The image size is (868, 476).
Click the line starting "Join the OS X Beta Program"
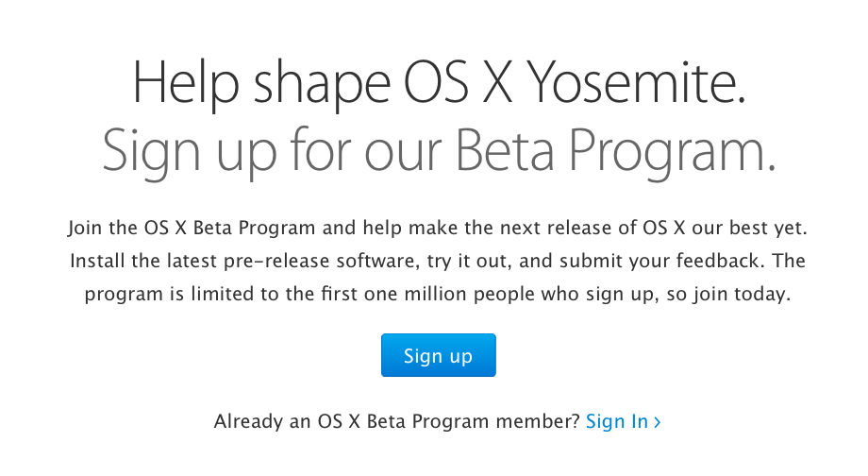pyautogui.click(x=438, y=228)
